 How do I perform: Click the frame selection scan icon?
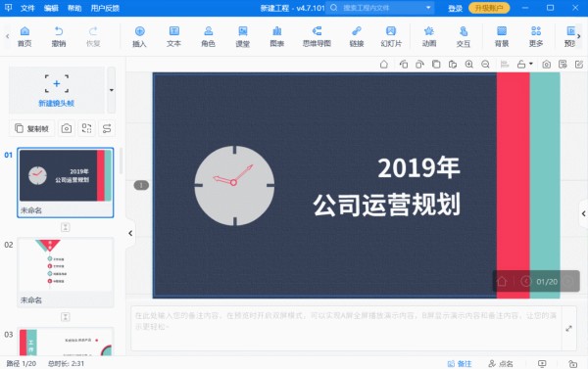(x=86, y=128)
